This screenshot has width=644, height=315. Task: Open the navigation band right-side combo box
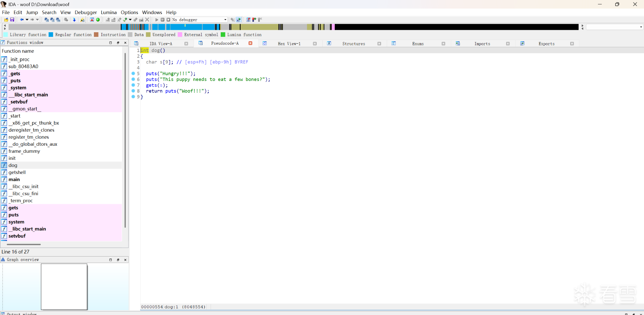614,27
